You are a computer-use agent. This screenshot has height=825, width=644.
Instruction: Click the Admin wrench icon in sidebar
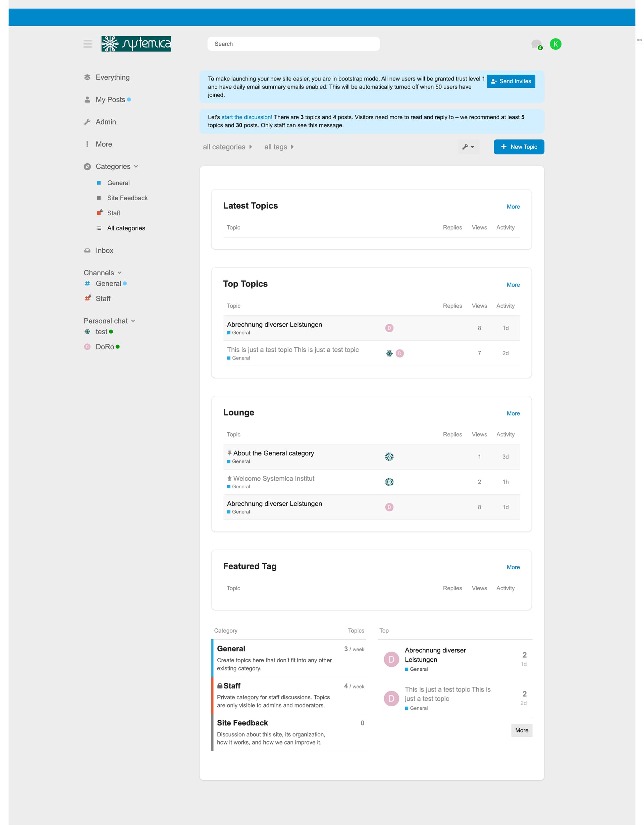[x=87, y=122]
